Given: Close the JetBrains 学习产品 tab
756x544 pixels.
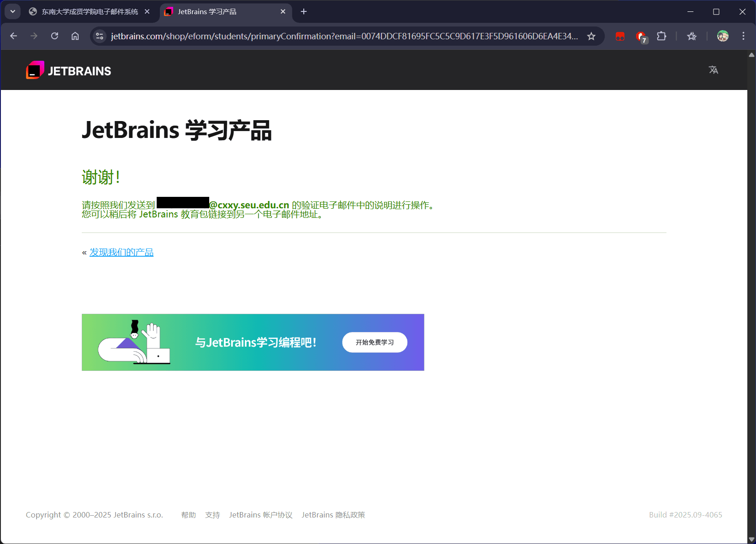Looking at the screenshot, I should pos(283,11).
